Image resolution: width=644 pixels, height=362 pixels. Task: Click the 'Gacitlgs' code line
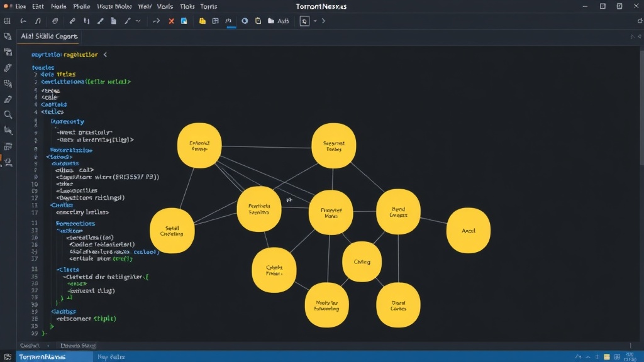pos(64,312)
